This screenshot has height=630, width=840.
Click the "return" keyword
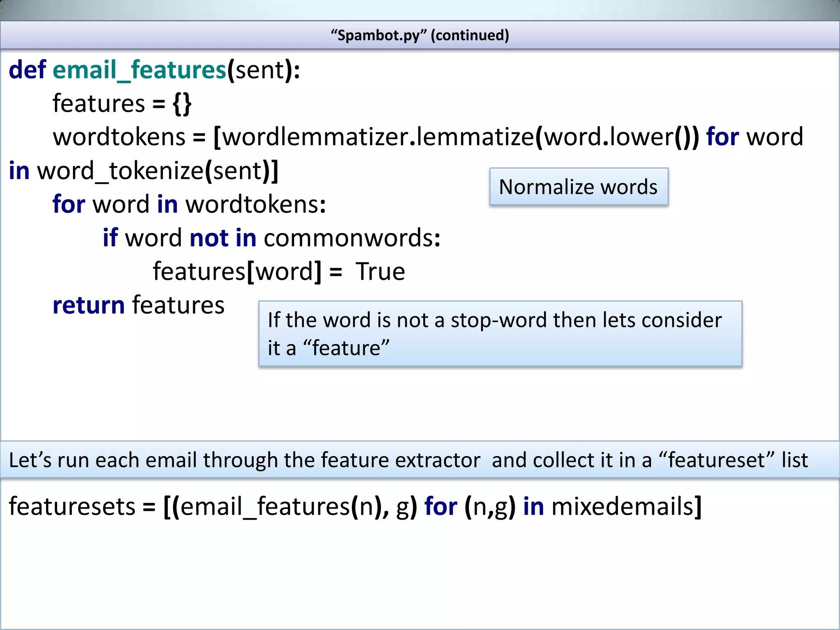tap(89, 305)
